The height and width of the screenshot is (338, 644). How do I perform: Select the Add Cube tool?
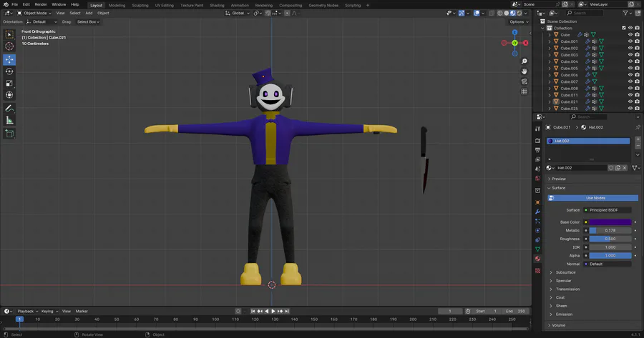tap(9, 134)
